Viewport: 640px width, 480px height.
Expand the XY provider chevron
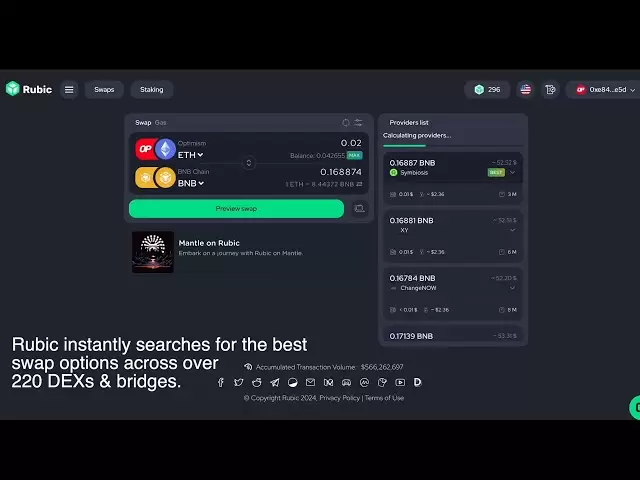coord(513,230)
